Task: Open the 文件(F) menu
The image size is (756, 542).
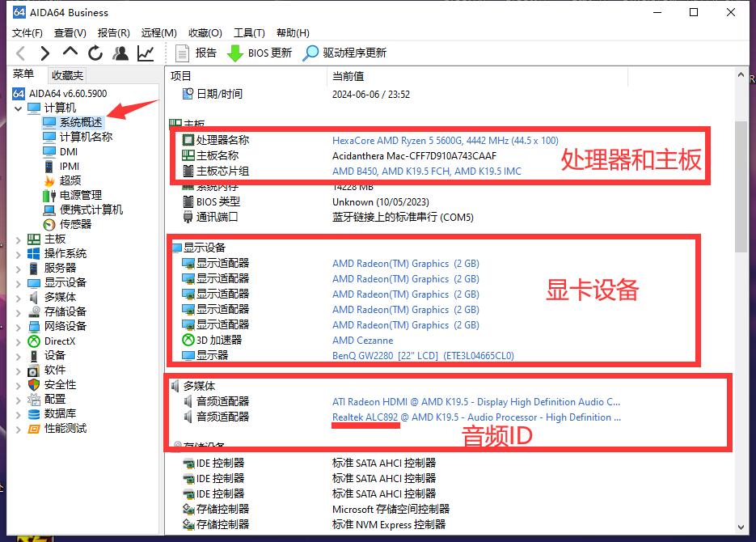Action: (x=27, y=33)
